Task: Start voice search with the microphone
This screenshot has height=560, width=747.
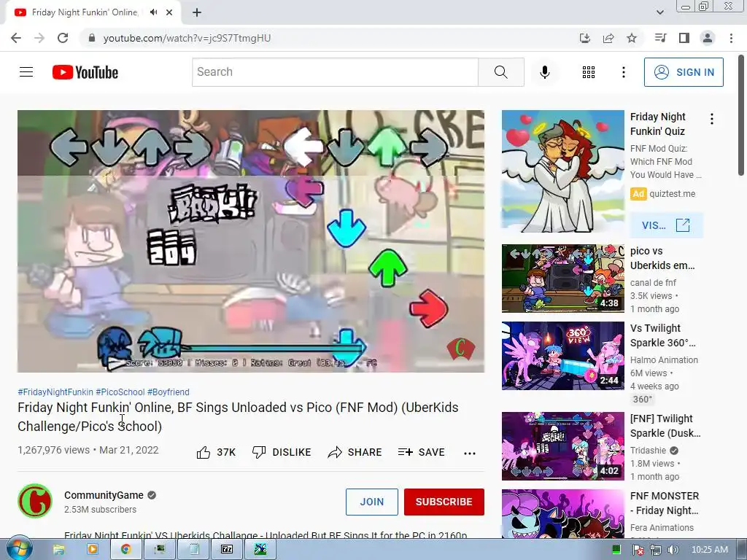Action: click(545, 72)
